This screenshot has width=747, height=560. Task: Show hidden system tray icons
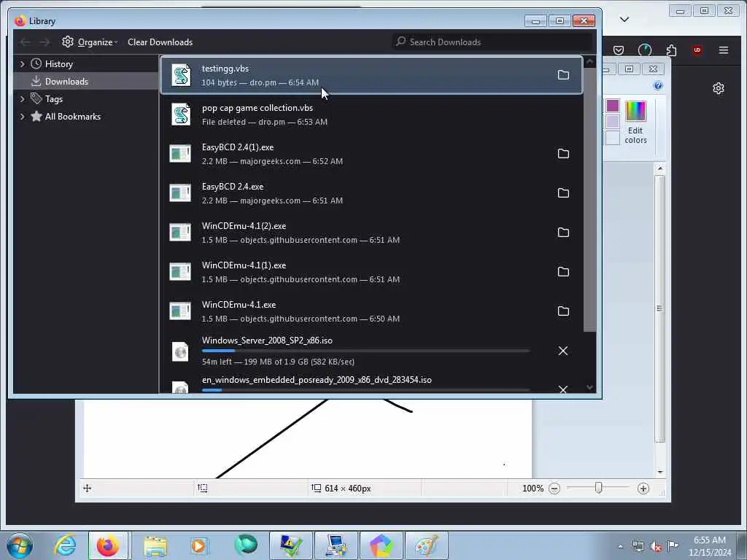click(620, 546)
